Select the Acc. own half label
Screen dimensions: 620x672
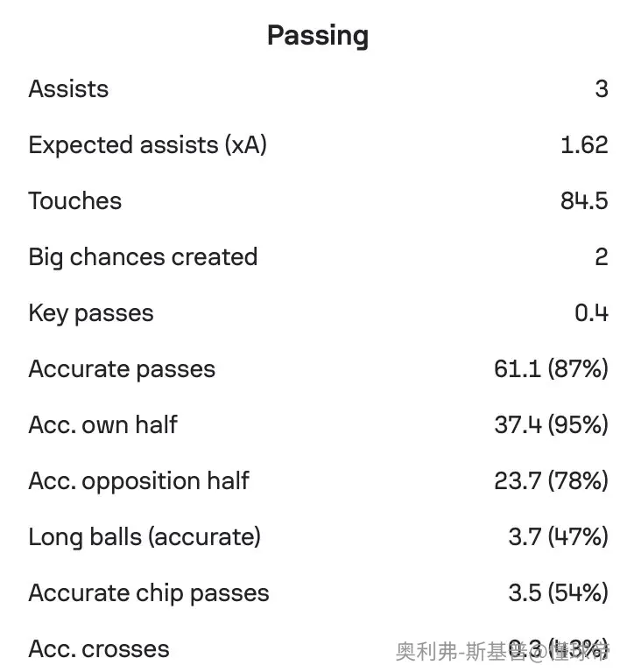(x=103, y=424)
